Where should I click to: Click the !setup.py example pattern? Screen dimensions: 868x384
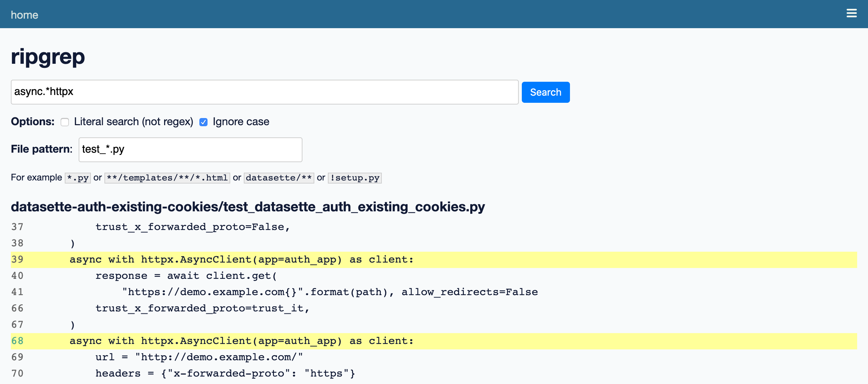tap(355, 178)
